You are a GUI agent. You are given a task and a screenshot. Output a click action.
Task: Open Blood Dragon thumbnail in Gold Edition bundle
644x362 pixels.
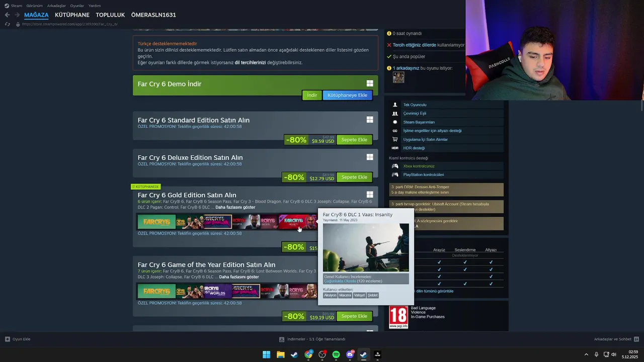[218, 222]
